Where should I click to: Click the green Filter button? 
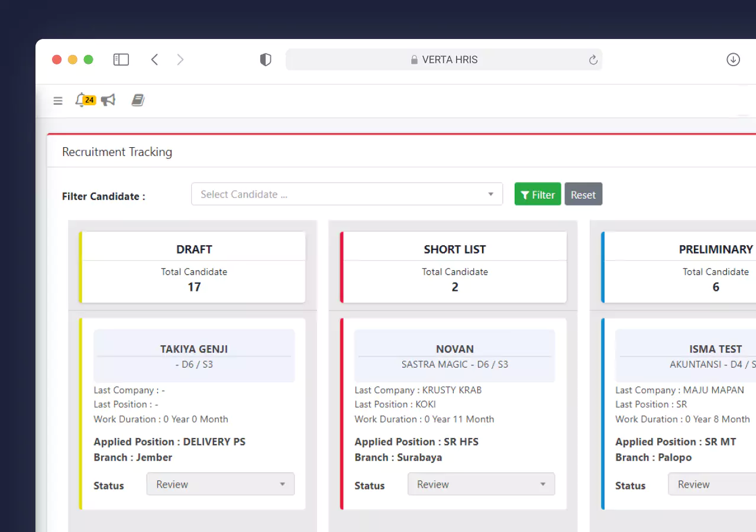[x=537, y=194]
